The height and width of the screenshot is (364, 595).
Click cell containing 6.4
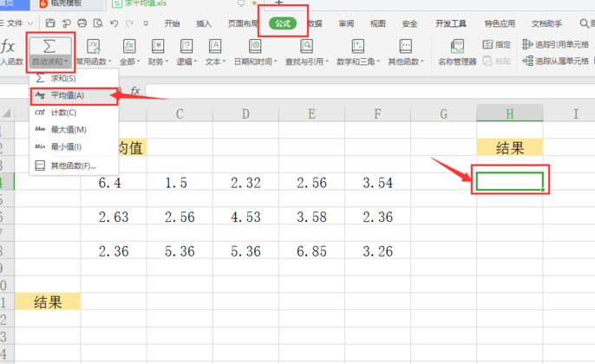(x=114, y=181)
